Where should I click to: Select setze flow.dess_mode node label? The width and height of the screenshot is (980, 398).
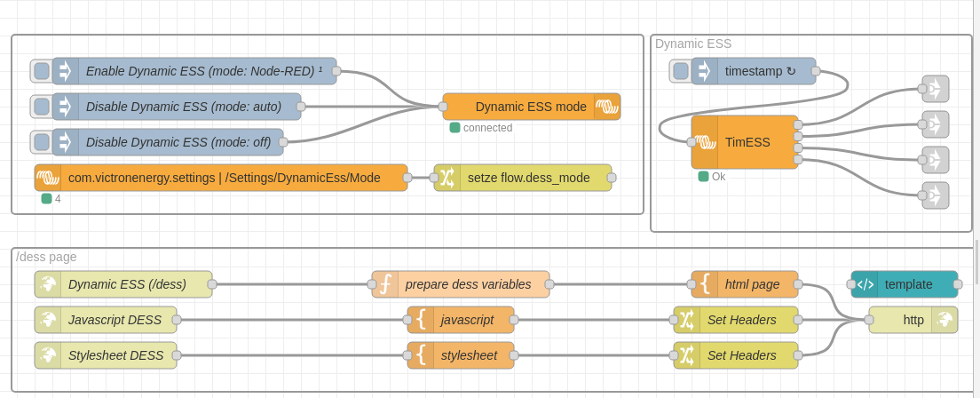tap(528, 178)
